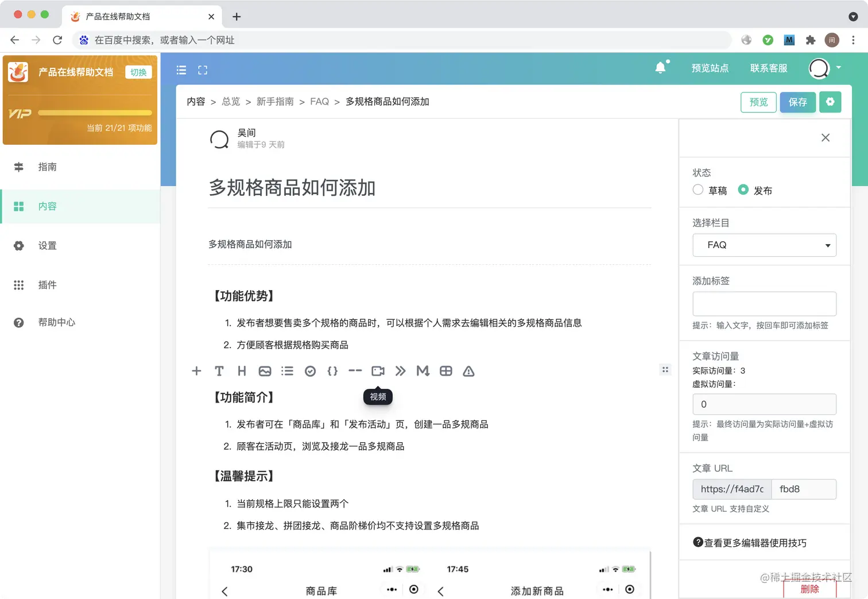The width and height of the screenshot is (868, 599).
Task: Insert a divider with the dashes icon
Action: [355, 371]
